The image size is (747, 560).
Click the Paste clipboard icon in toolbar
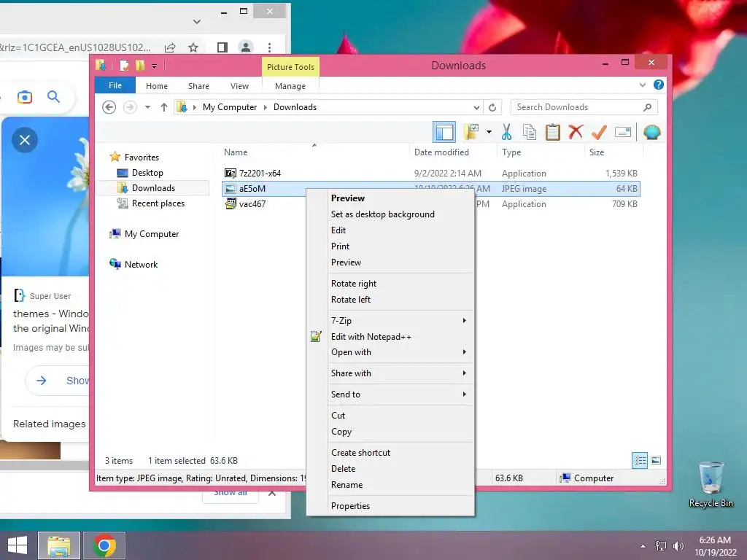tap(553, 132)
